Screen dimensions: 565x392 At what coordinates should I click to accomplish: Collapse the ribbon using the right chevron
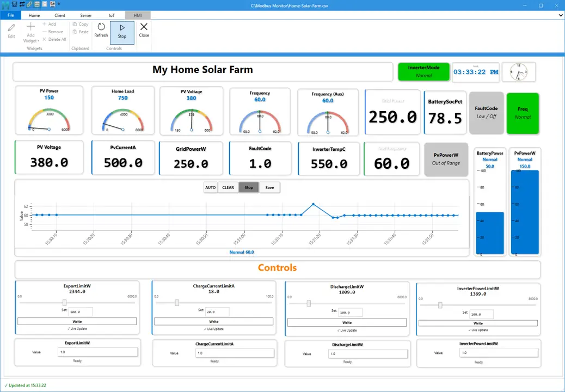[x=560, y=15]
